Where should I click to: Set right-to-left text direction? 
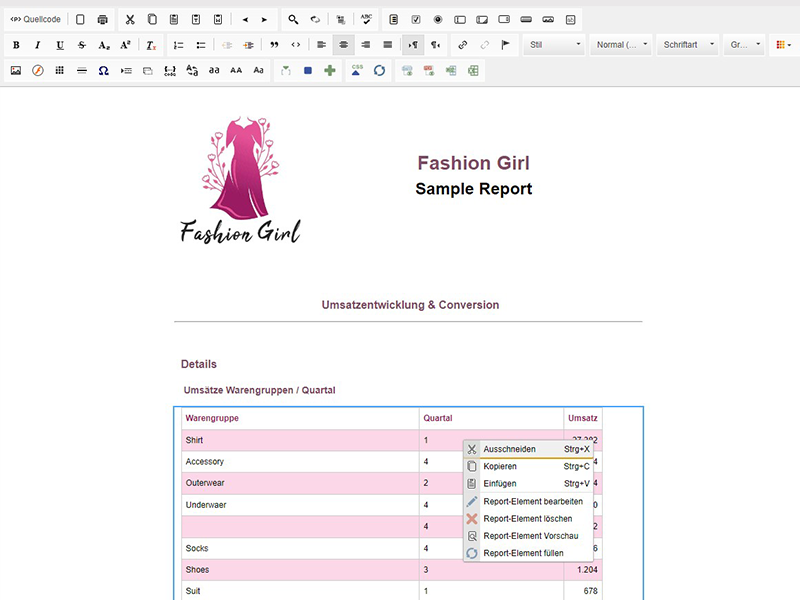pyautogui.click(x=435, y=45)
